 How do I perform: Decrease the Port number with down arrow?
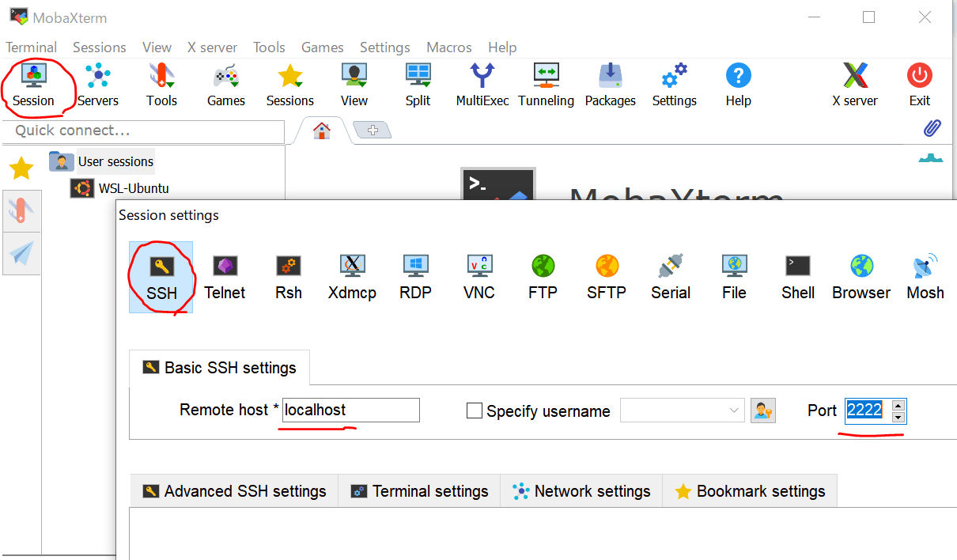click(898, 417)
